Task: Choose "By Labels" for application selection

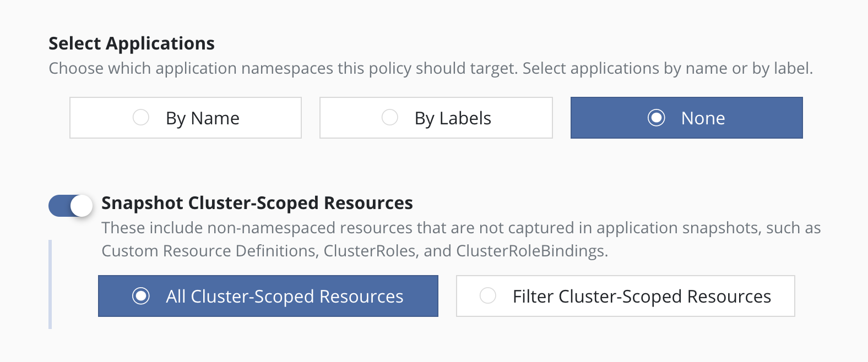Action: tap(435, 117)
